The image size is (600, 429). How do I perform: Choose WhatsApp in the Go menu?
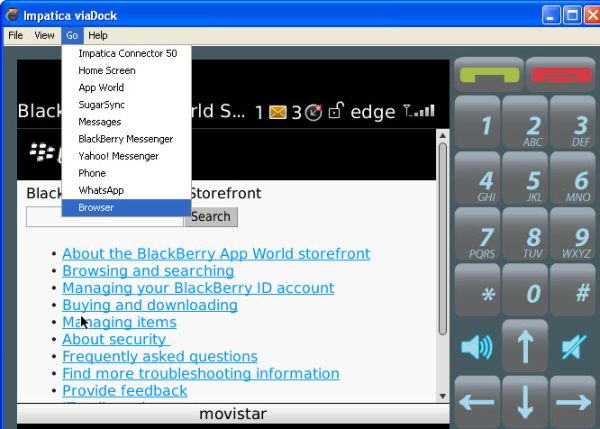point(100,190)
